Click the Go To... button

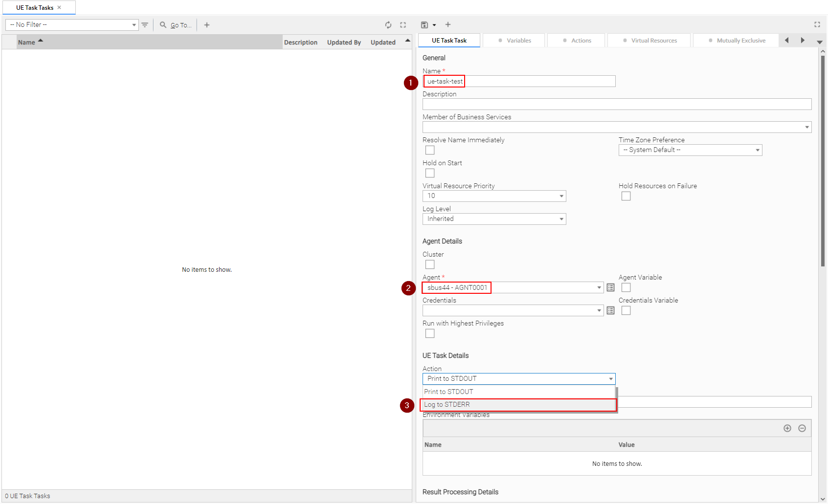[176, 25]
